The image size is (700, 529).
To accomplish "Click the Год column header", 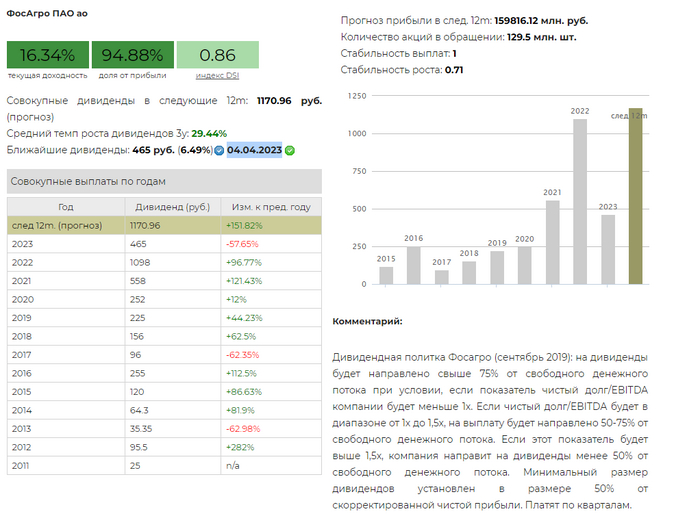I will coord(66,207).
